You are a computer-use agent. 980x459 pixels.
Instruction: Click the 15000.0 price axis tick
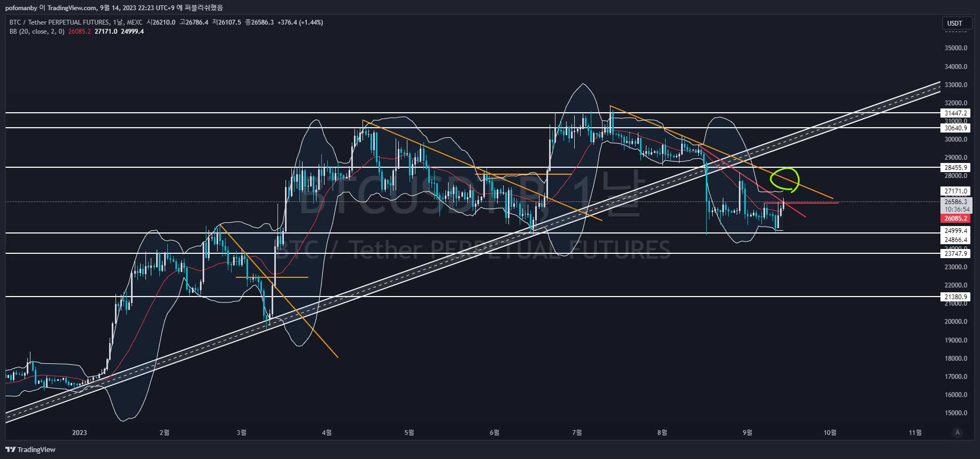point(956,413)
